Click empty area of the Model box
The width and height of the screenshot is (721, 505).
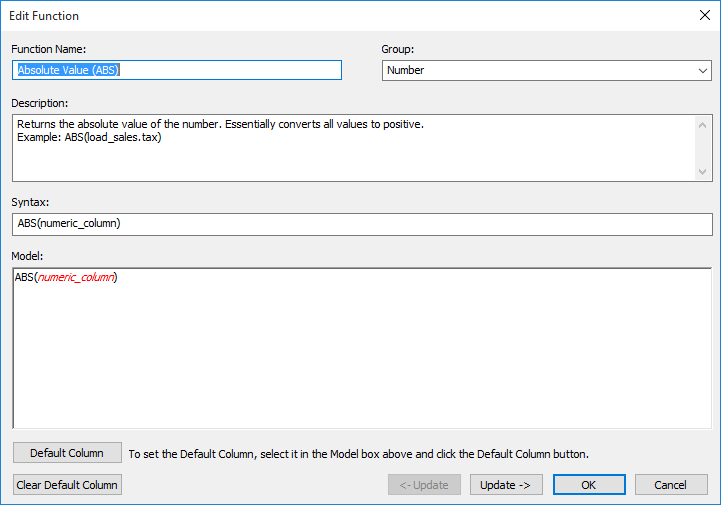coord(361,350)
